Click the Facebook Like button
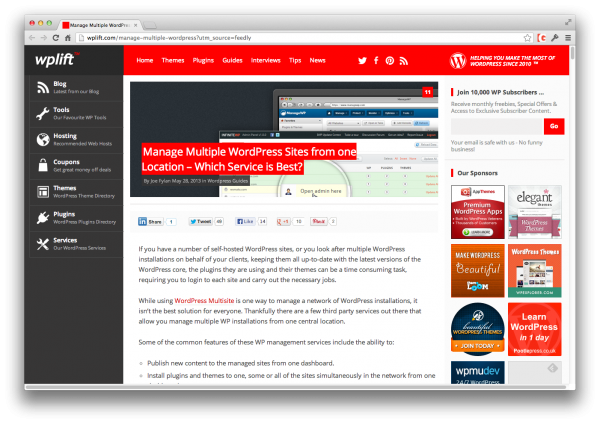The height and width of the screenshot is (424, 600). (245, 222)
